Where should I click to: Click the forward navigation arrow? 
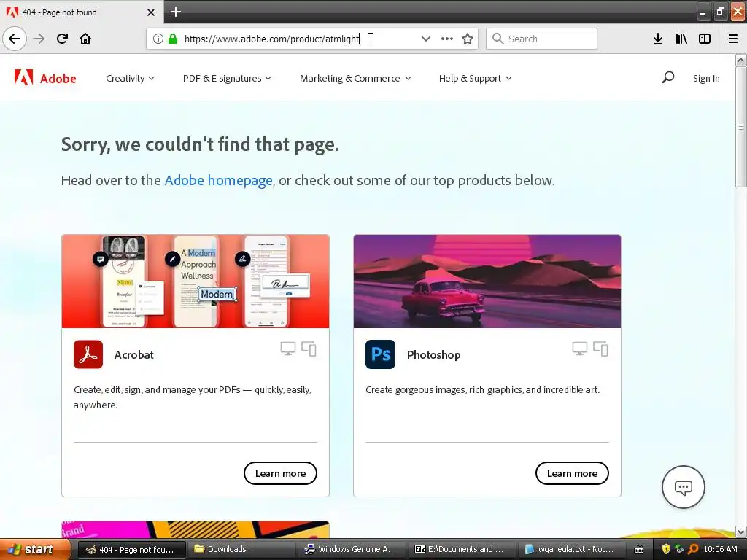coord(39,39)
